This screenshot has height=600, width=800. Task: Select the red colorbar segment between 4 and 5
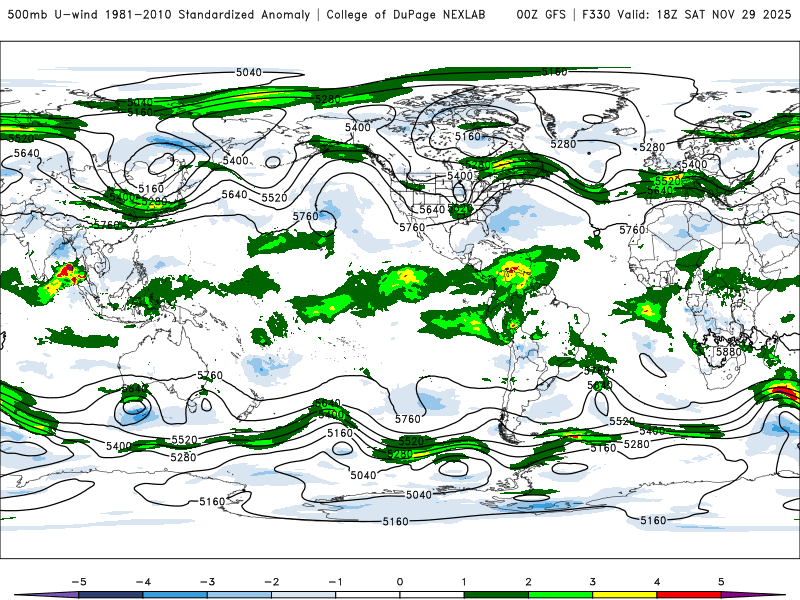[689, 595]
